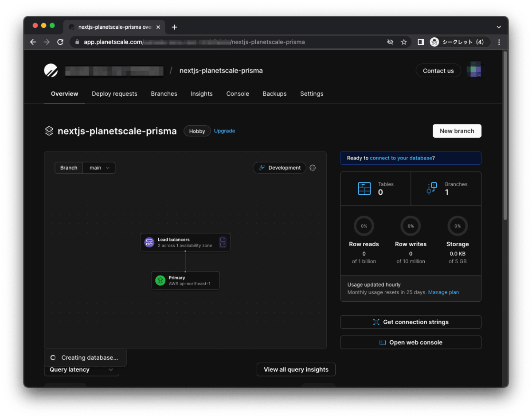Click the Contact us button
Screen dimensions: 532x419
point(438,70)
